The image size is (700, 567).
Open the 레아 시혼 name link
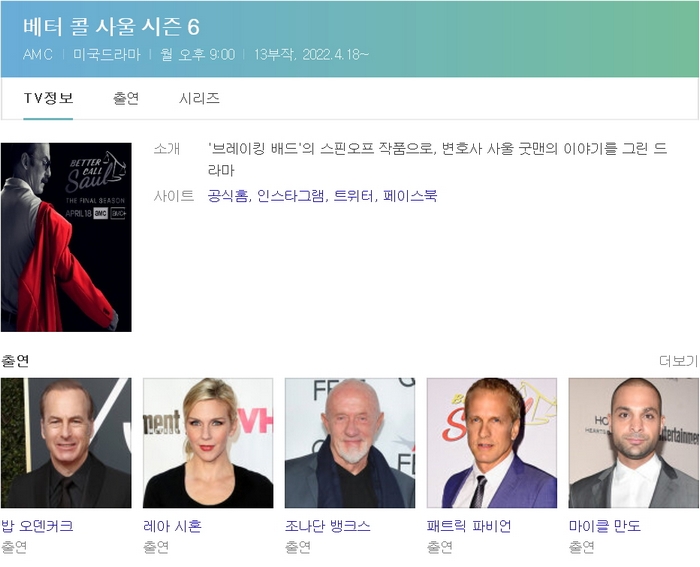coord(172,526)
